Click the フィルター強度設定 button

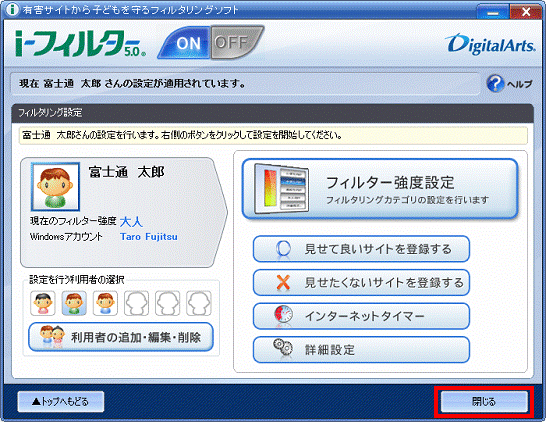coord(380,189)
